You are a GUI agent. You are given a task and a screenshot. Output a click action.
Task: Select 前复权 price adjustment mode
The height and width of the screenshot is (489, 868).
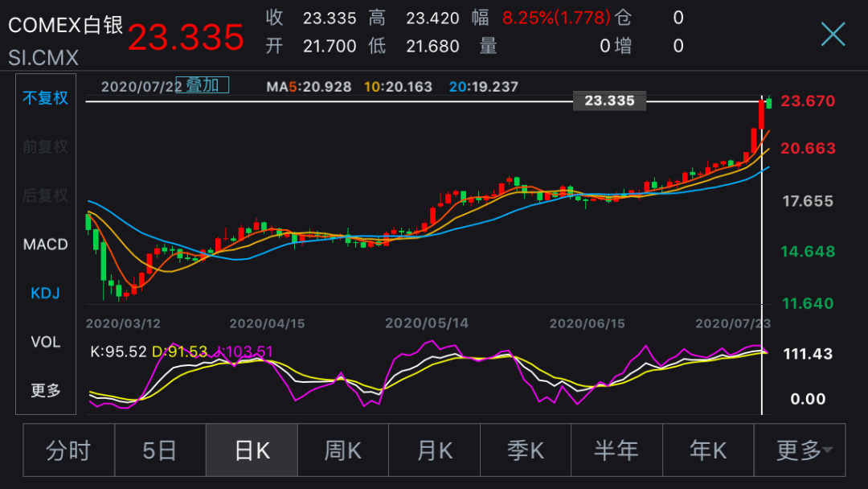[x=45, y=146]
